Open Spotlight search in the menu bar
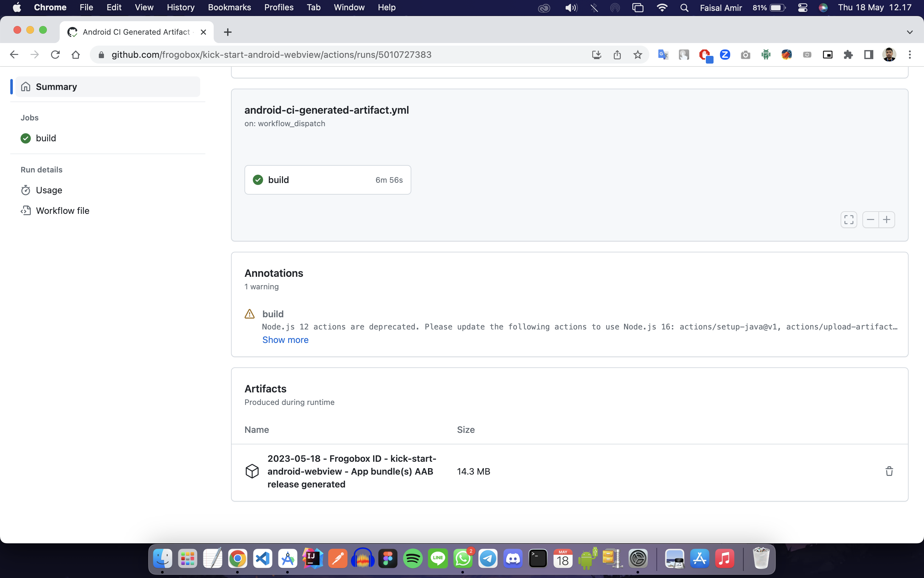 click(684, 8)
